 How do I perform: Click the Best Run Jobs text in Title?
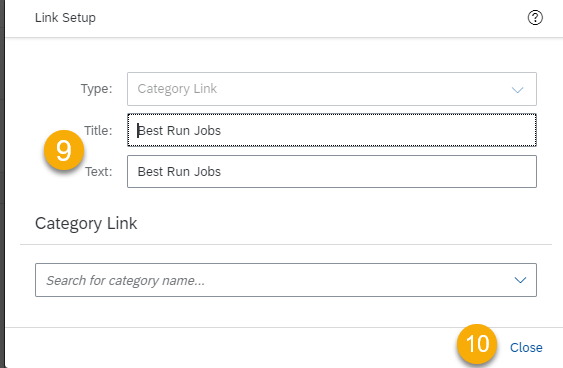tap(179, 131)
